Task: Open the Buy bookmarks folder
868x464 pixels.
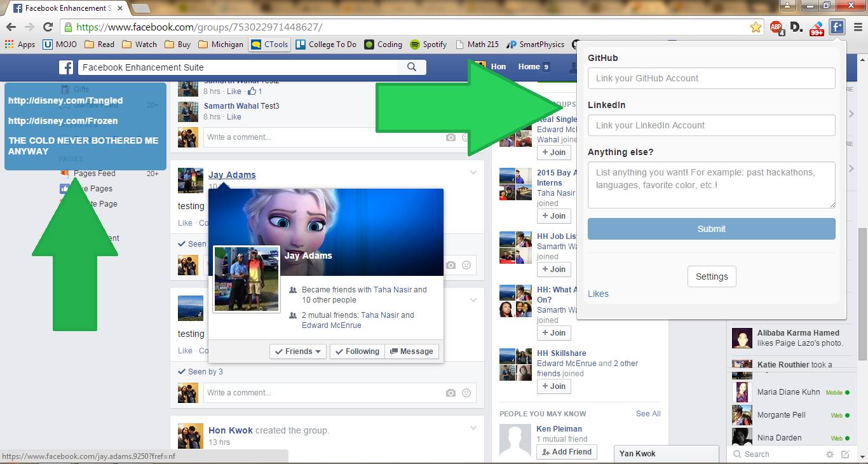Action: click(x=178, y=44)
